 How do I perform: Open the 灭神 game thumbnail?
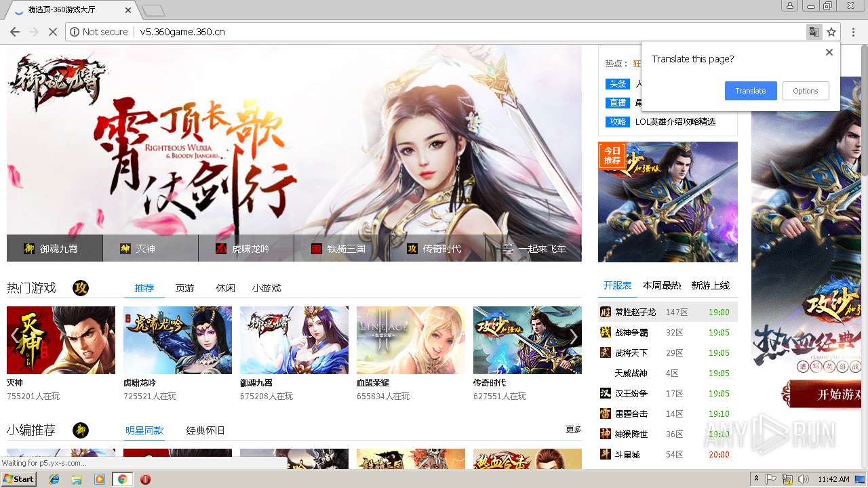(x=61, y=340)
